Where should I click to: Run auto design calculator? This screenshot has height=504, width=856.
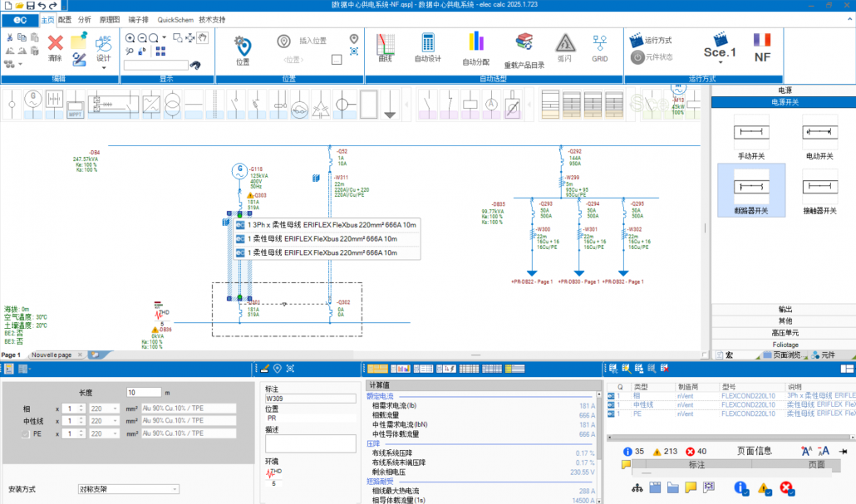(x=428, y=46)
